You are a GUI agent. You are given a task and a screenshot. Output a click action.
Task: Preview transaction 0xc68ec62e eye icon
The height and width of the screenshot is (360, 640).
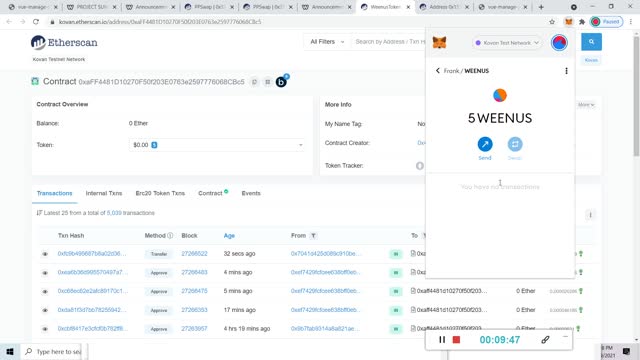coord(45,291)
